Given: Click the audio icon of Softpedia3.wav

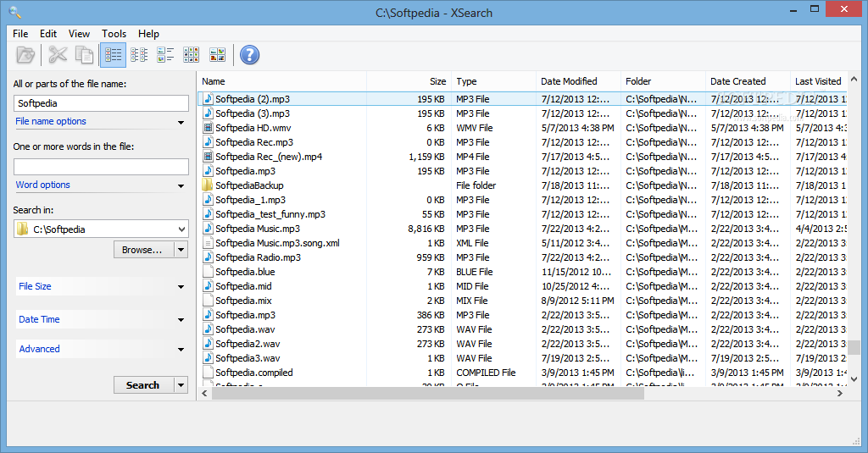Looking at the screenshot, I should coord(209,357).
